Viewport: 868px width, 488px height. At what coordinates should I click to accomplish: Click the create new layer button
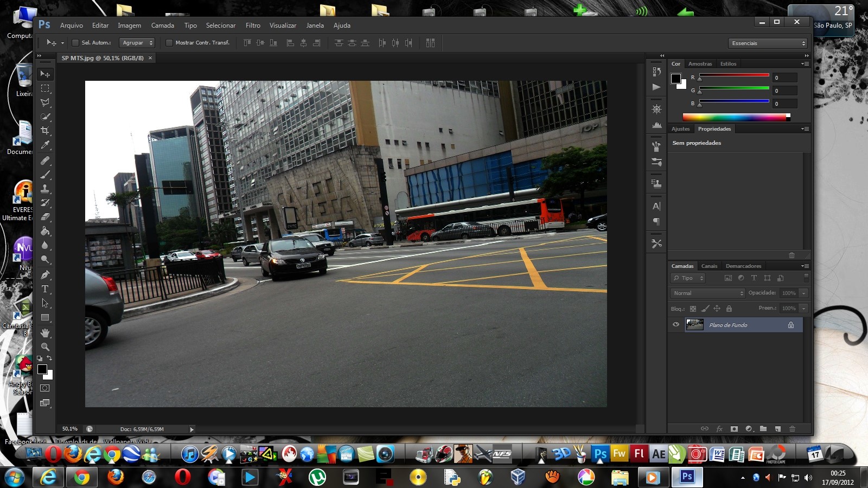click(x=777, y=429)
